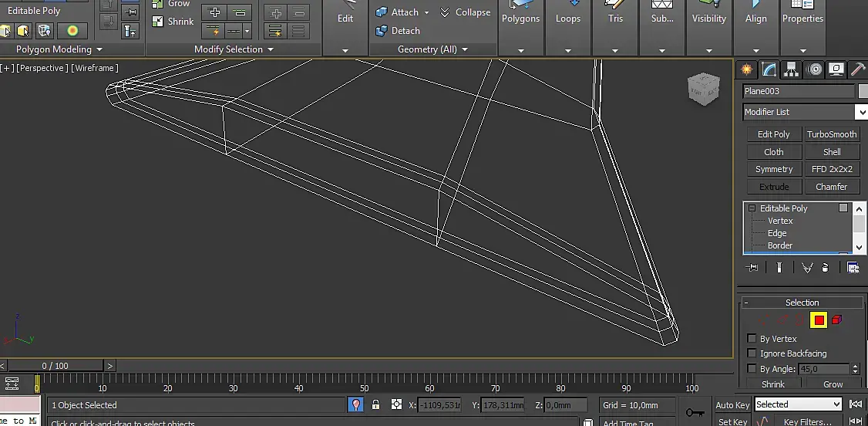Toggle Absolute/Offset transform mode icon

click(x=396, y=404)
